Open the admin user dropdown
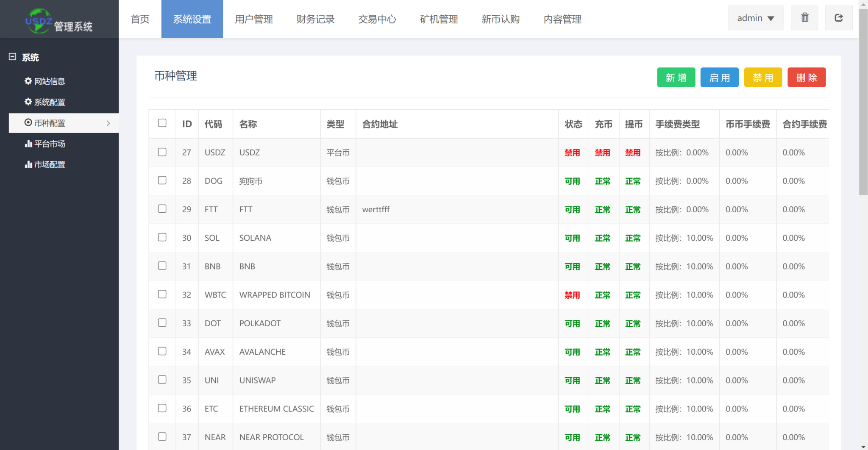868x450 pixels. [x=755, y=18]
